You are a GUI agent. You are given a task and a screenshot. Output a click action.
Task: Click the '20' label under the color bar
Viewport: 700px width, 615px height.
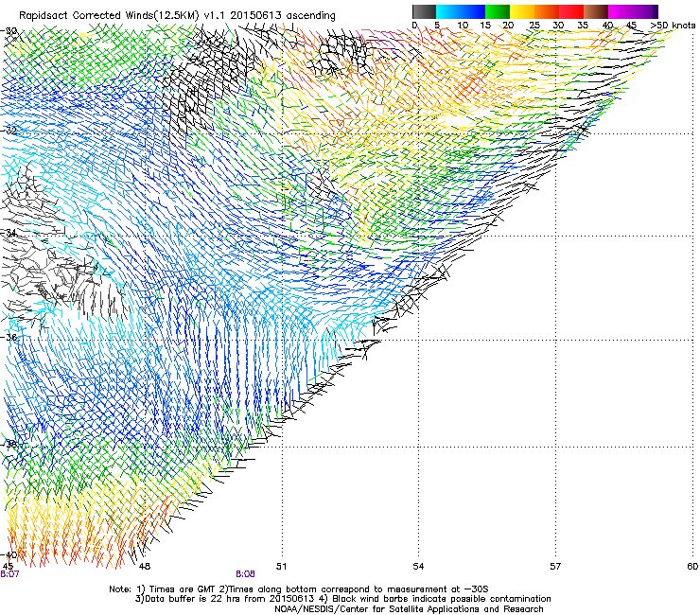(x=509, y=26)
